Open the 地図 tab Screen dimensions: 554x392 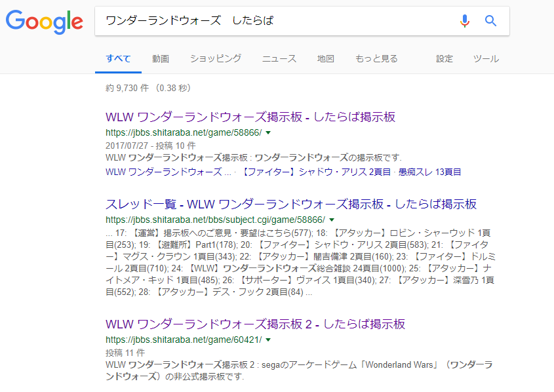pyautogui.click(x=325, y=58)
